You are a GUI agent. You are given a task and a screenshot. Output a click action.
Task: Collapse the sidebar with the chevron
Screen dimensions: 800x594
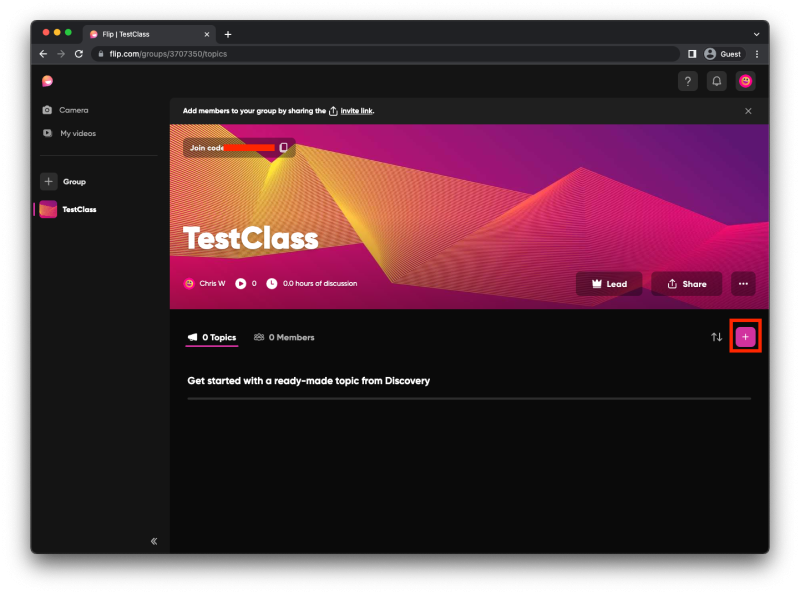click(154, 541)
